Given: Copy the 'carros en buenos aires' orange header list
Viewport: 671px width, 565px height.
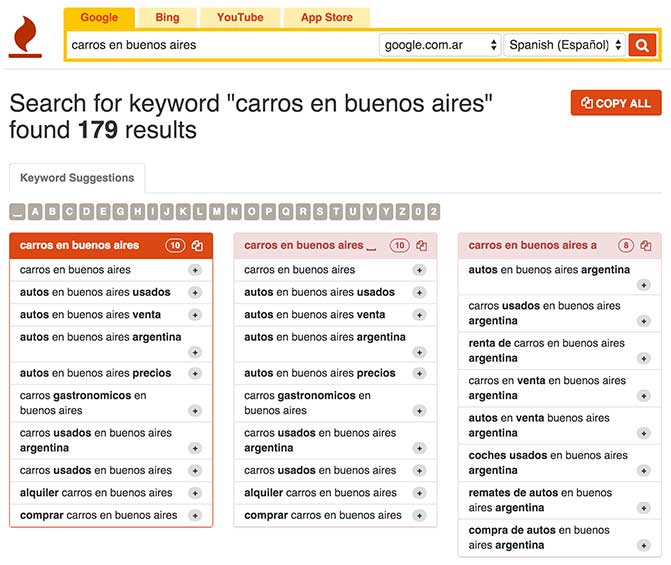Looking at the screenshot, I should 197,246.
